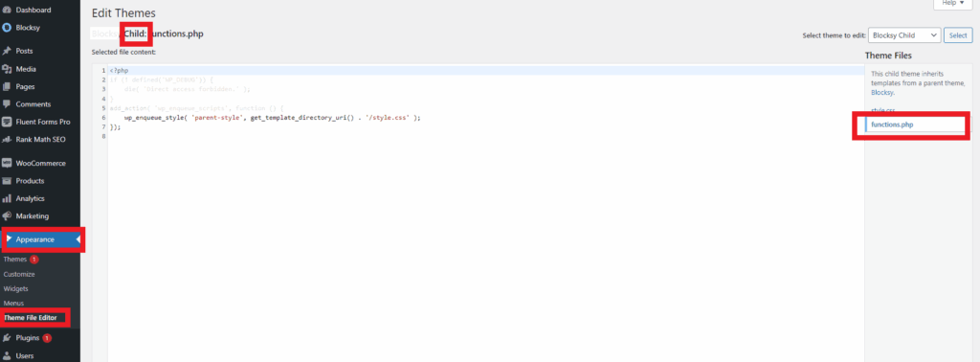
Task: Click the Appearance brush icon
Action: 9,239
